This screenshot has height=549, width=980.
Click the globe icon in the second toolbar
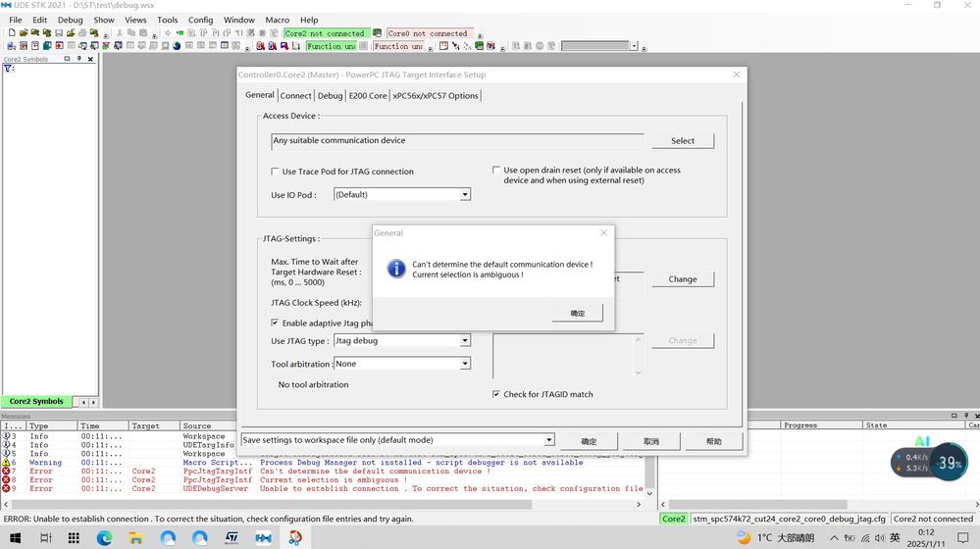click(177, 46)
